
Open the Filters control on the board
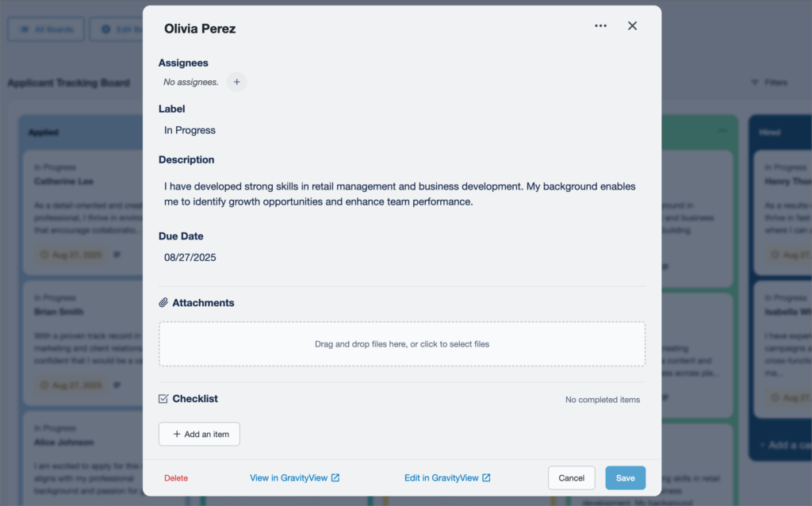[x=769, y=82]
